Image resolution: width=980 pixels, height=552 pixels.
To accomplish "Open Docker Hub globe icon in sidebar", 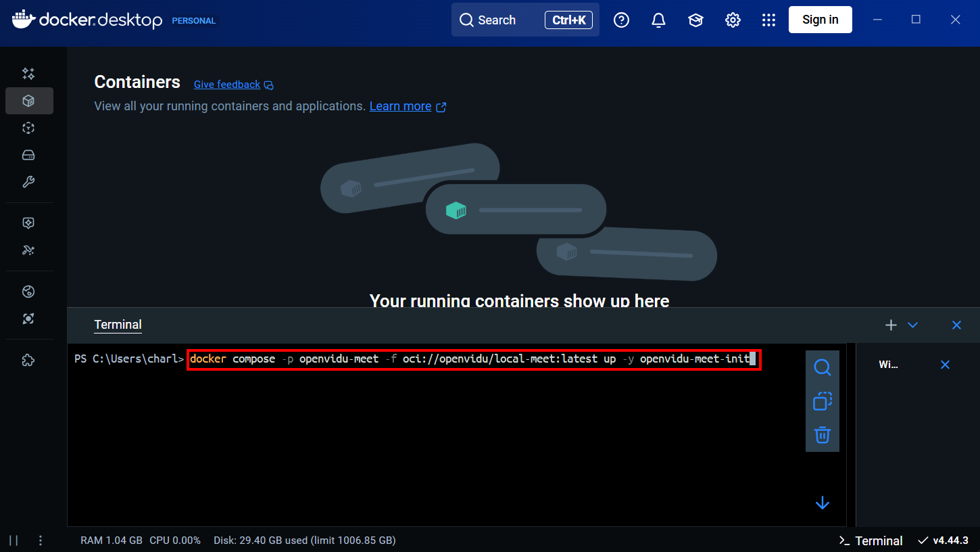I will pos(28,292).
